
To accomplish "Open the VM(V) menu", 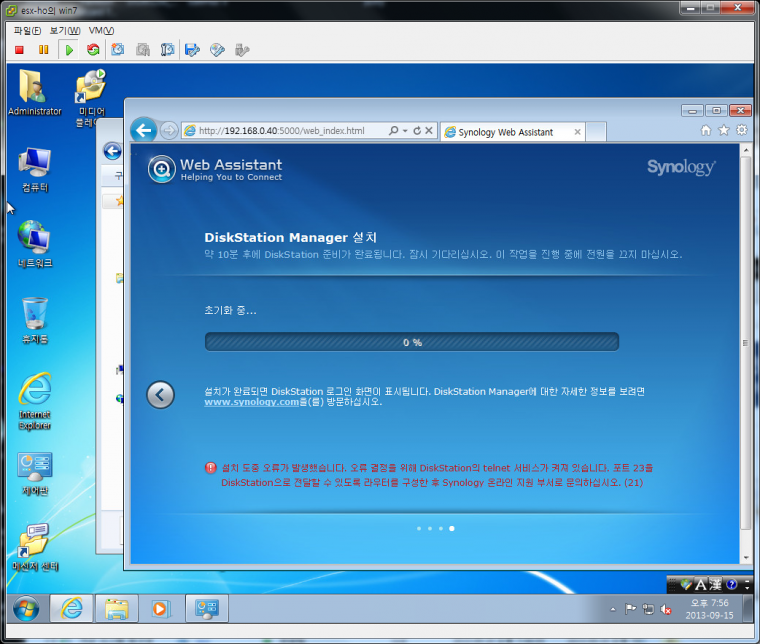I will [101, 31].
